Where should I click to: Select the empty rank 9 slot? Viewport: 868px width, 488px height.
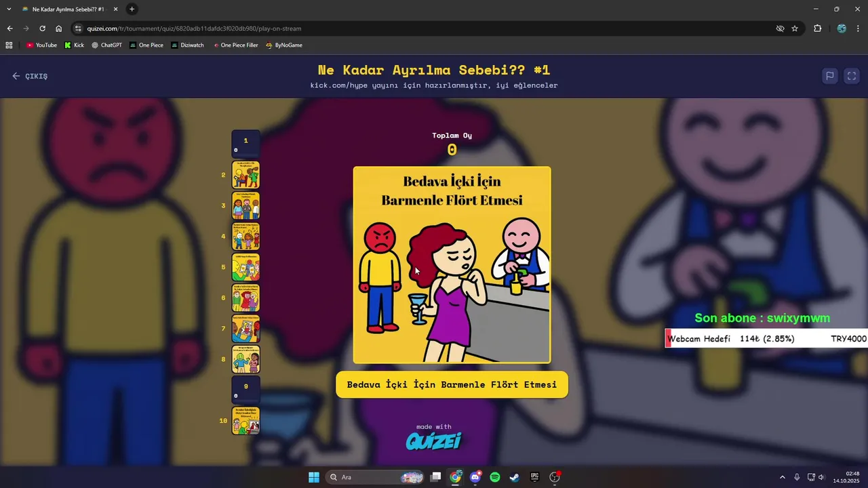[x=245, y=390]
